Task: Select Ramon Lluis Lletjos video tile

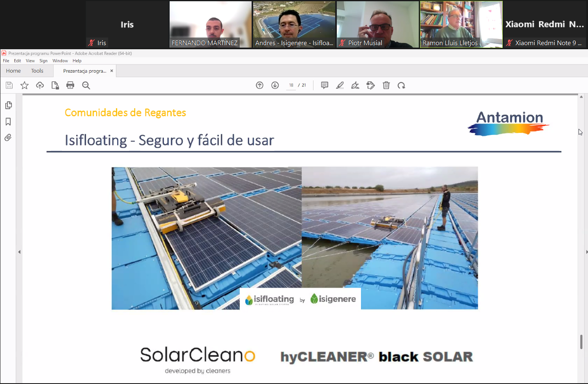Action: tap(461, 24)
